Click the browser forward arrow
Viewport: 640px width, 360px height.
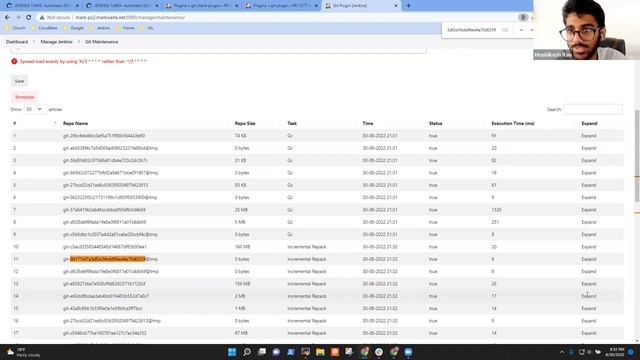(18, 18)
